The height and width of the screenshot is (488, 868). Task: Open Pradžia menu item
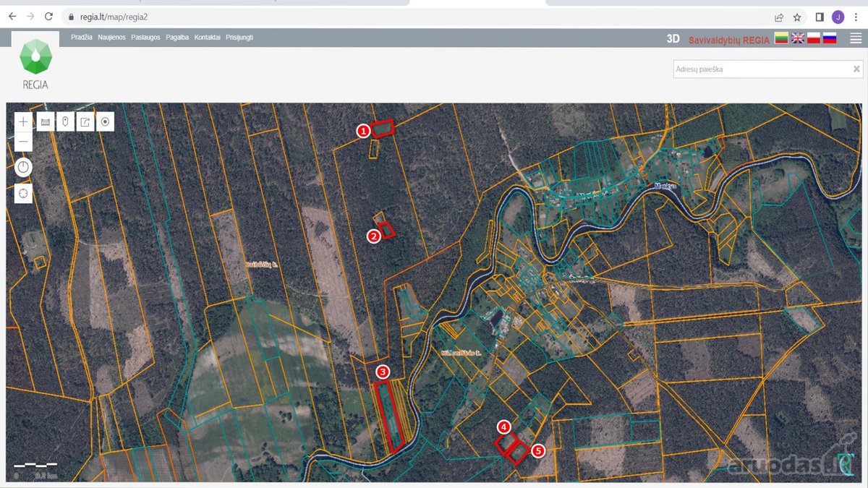pos(82,37)
